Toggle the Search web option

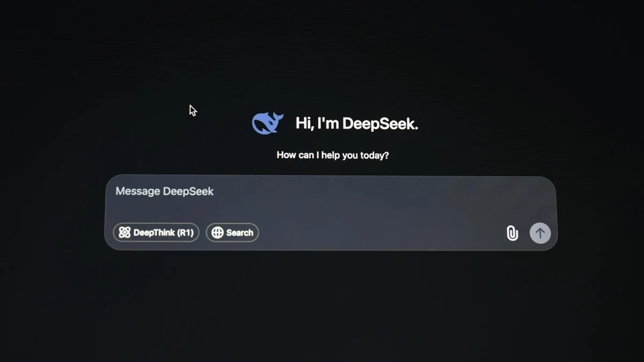[232, 232]
